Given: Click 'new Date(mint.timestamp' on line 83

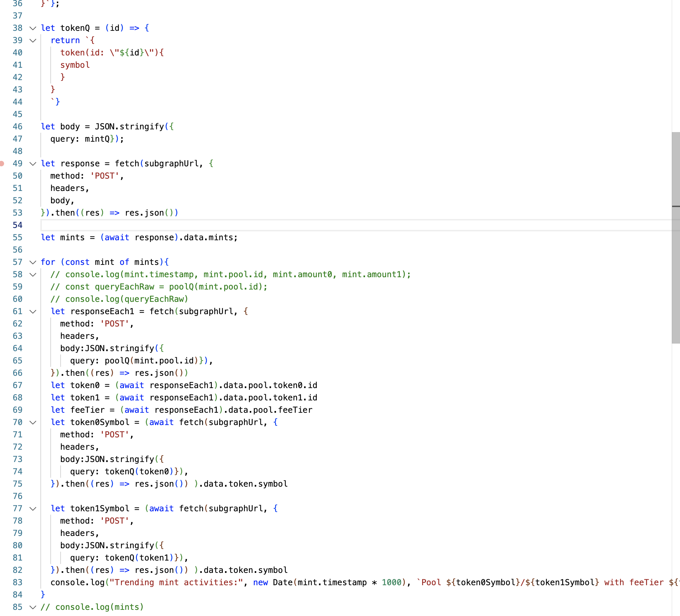Looking at the screenshot, I should click(x=310, y=582).
